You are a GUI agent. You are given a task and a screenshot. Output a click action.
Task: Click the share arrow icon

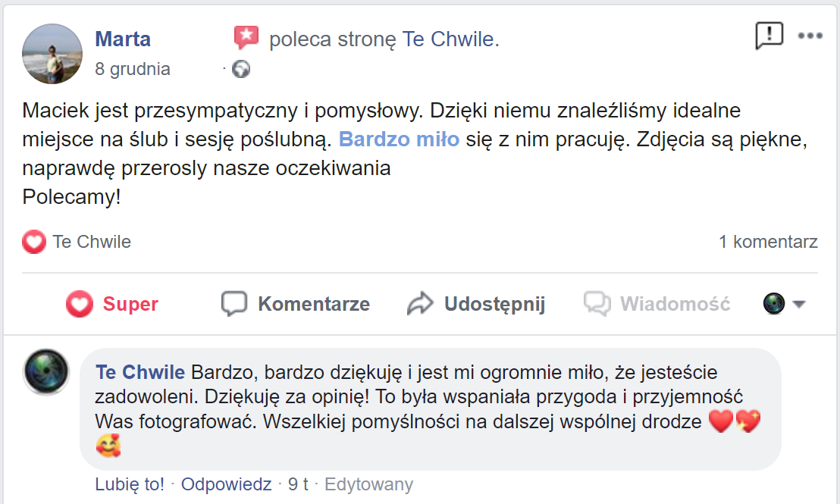[419, 304]
